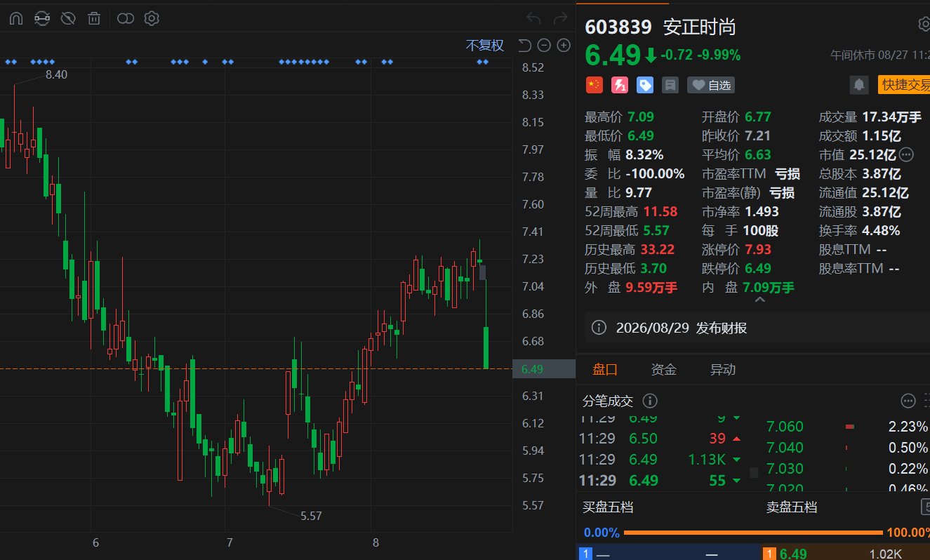Click month 7 label on time axis
The height and width of the screenshot is (560, 930).
[x=230, y=542]
